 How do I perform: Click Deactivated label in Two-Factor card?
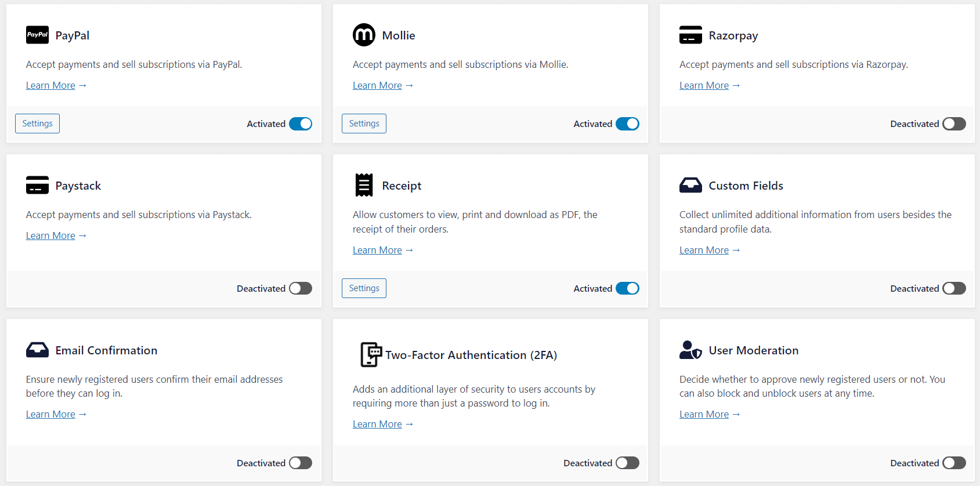(588, 463)
